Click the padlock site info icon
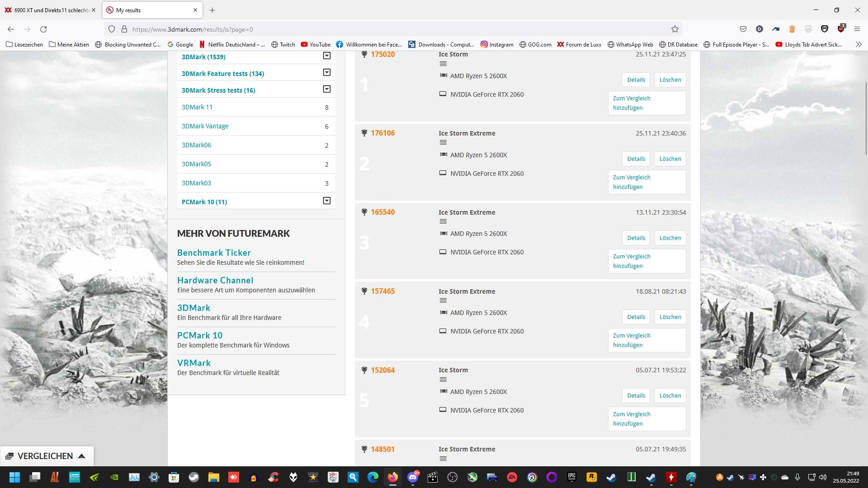Screen dimensions: 868x488 click(124, 29)
